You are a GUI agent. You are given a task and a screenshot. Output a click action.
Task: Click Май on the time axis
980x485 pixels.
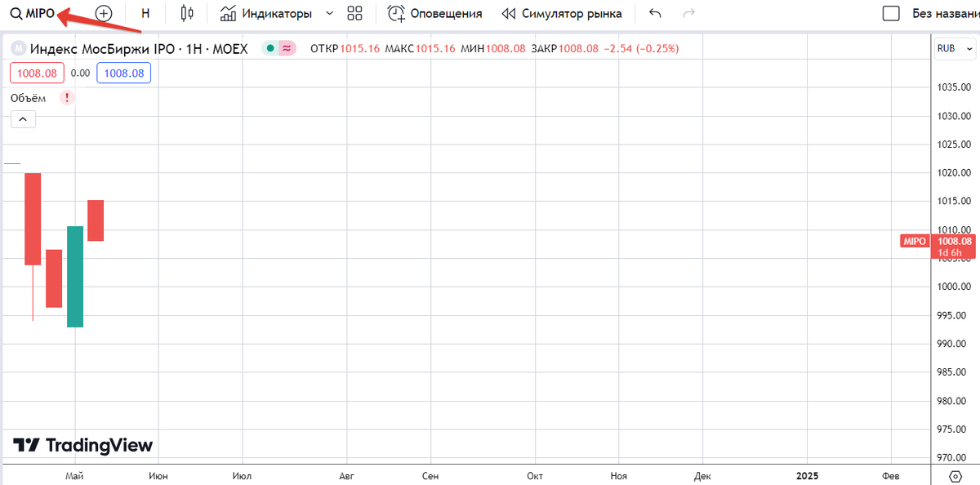tap(75, 475)
